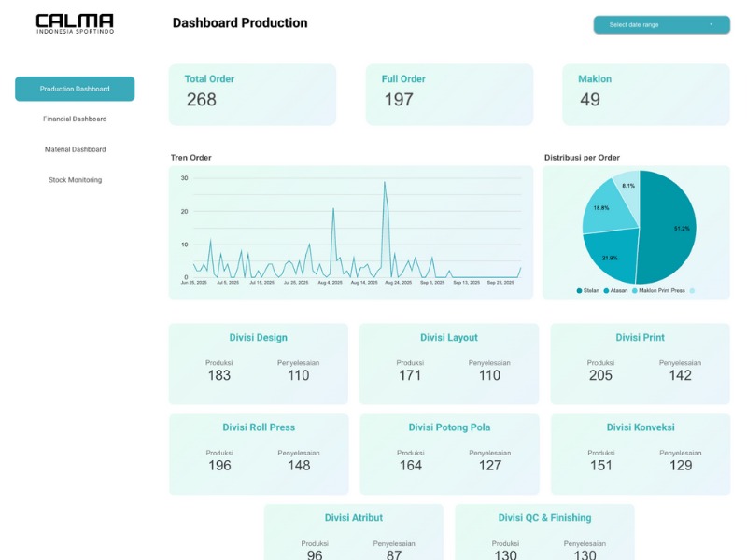Viewport: 747px width, 560px height.
Task: Click the Full Order summary card
Action: click(449, 94)
